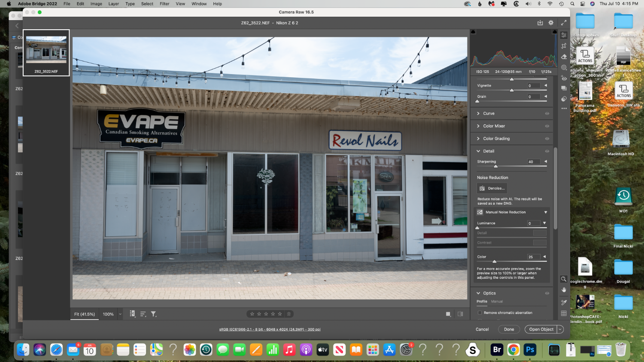Click the Sharpening slider handle
This screenshot has height=362, width=644.
pos(496,166)
